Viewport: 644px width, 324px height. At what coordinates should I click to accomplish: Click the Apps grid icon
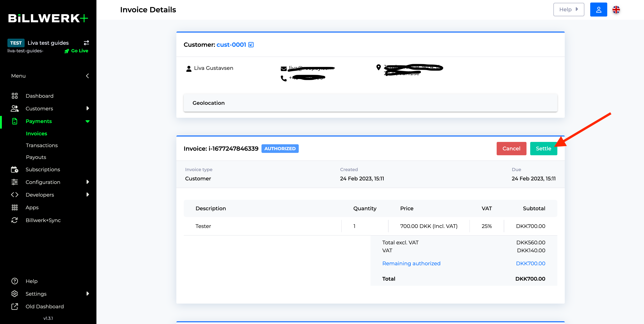point(14,207)
